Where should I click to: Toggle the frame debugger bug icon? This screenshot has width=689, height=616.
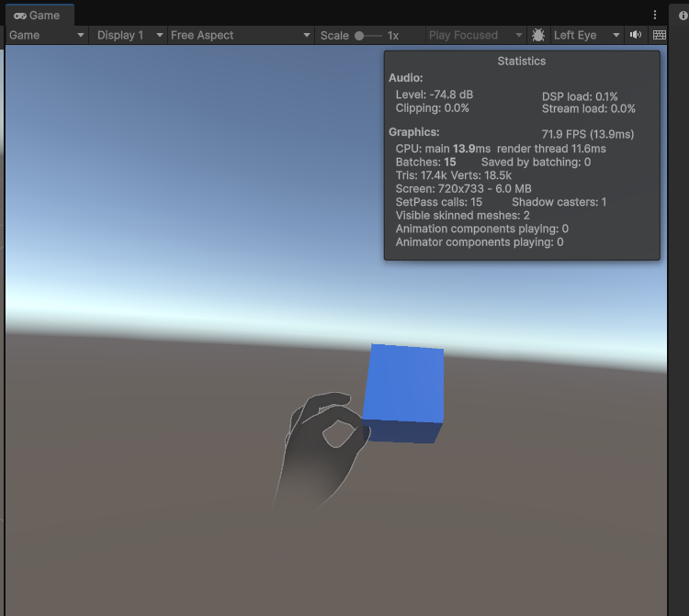tap(537, 35)
